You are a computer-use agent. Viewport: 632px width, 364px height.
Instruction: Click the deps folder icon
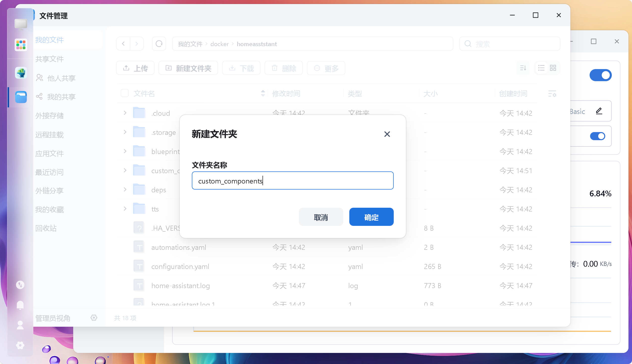coord(139,189)
